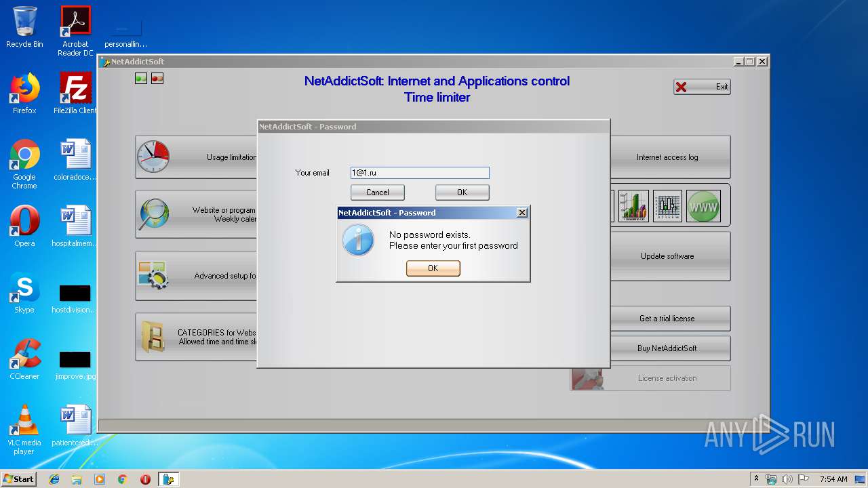Open the Windows Start menu
The width and height of the screenshot is (868, 488).
pos(19,479)
